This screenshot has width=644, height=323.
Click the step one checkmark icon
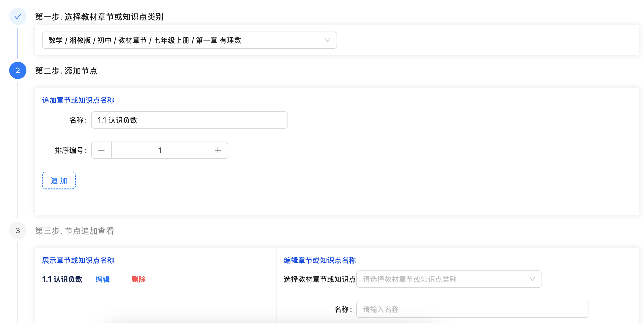click(18, 17)
